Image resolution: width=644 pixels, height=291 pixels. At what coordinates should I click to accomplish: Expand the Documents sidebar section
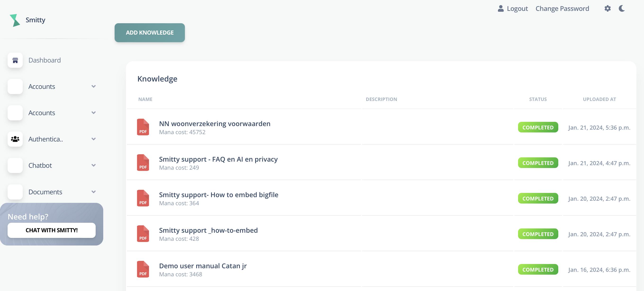94,192
